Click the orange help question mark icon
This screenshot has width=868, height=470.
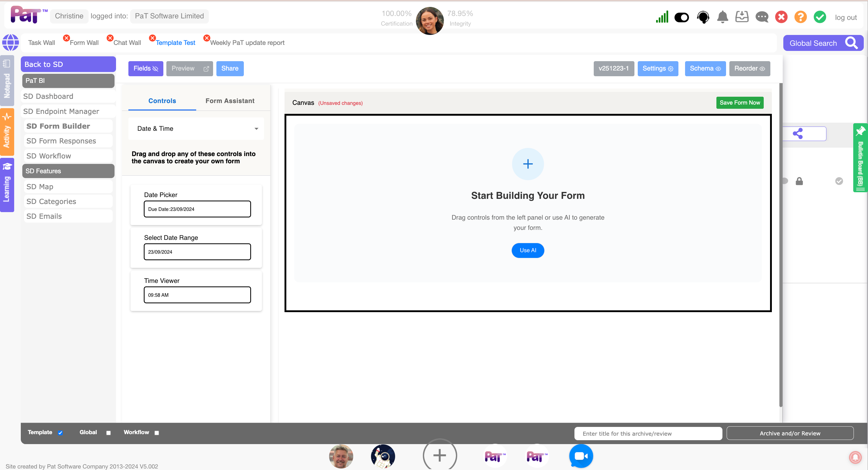(x=800, y=17)
